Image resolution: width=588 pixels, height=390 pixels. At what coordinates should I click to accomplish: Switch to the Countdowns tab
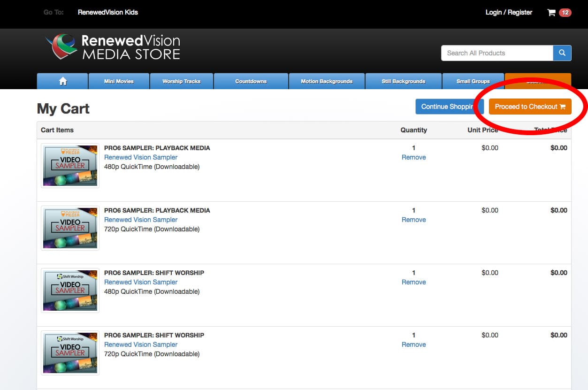click(x=251, y=81)
